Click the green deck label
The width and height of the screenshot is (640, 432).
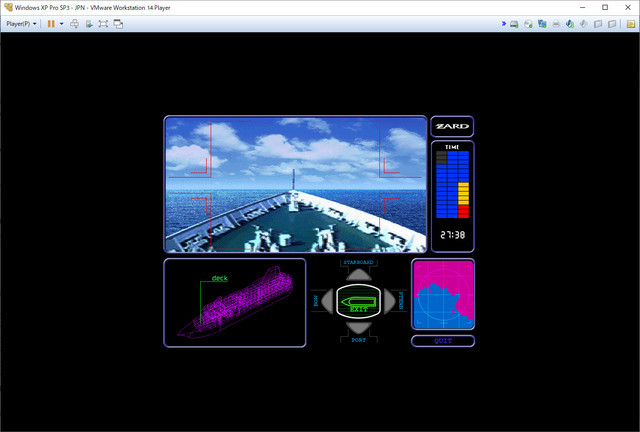click(220, 278)
